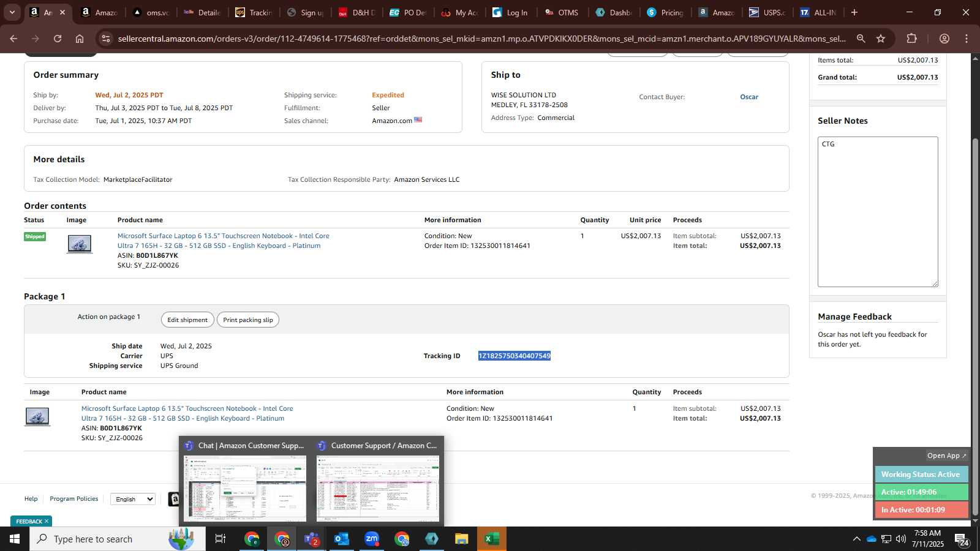Open Microsoft Teams from the taskbar
Viewport: 980px width, 551px height.
tap(312, 539)
